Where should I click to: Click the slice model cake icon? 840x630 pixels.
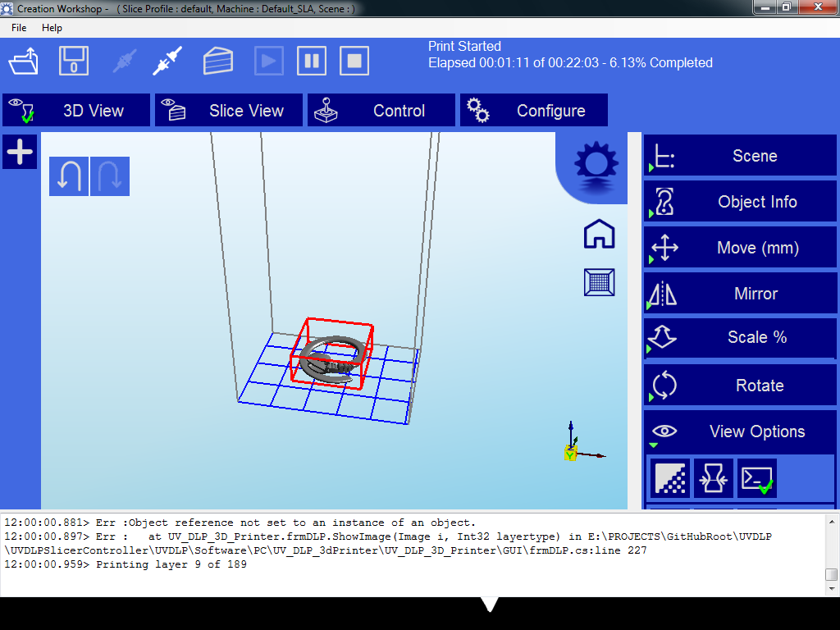click(x=217, y=62)
